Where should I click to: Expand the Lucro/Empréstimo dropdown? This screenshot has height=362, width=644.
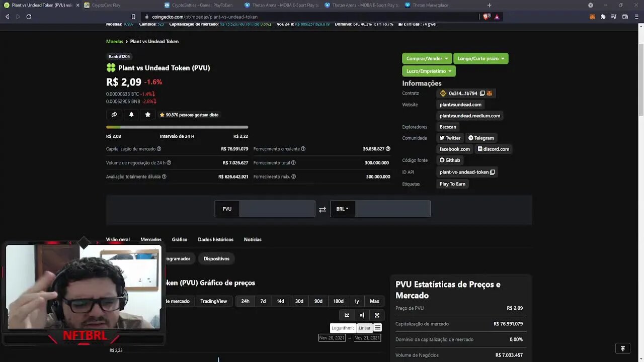[429, 71]
